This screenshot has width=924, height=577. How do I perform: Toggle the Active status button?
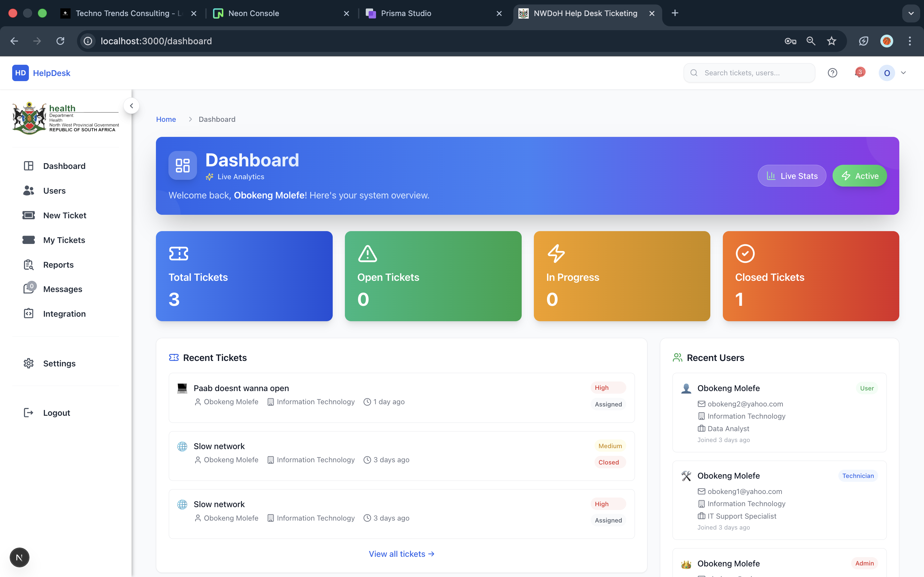860,176
